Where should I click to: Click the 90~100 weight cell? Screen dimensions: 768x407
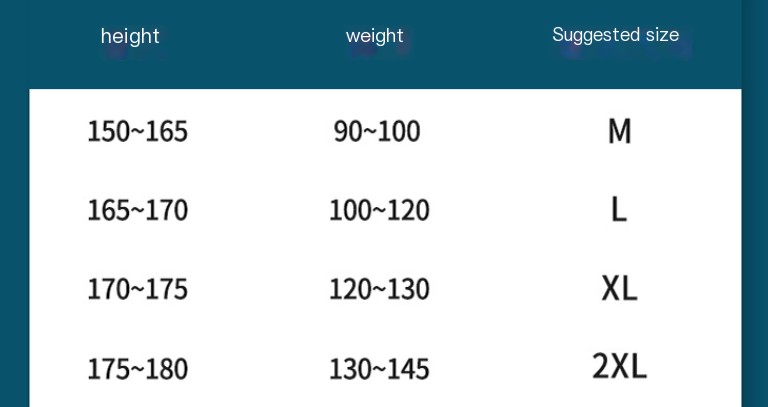(377, 132)
